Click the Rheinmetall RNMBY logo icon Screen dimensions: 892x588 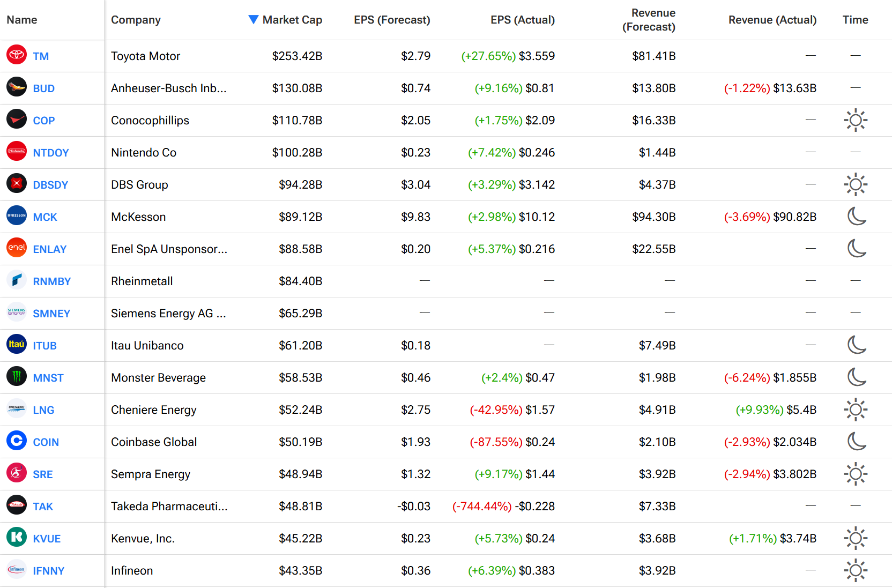pyautogui.click(x=17, y=280)
